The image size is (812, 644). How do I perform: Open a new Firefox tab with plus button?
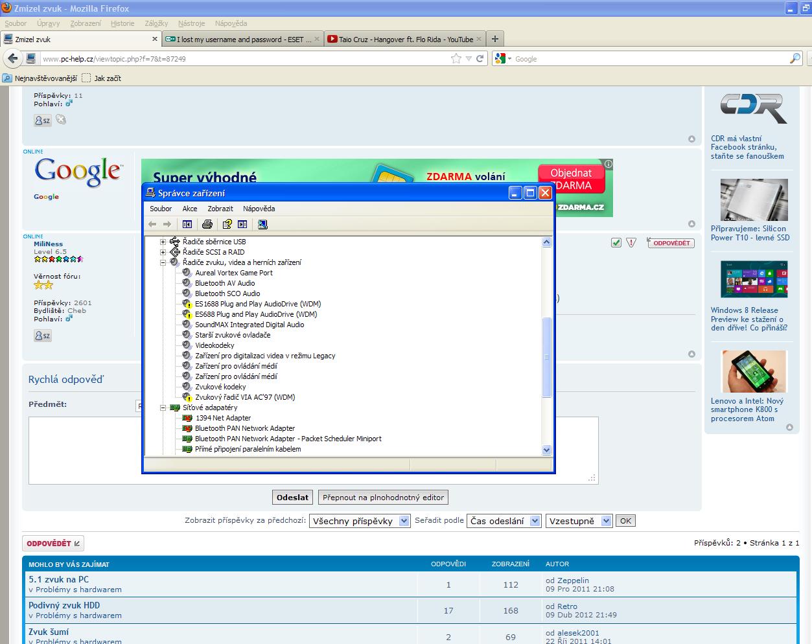(494, 39)
